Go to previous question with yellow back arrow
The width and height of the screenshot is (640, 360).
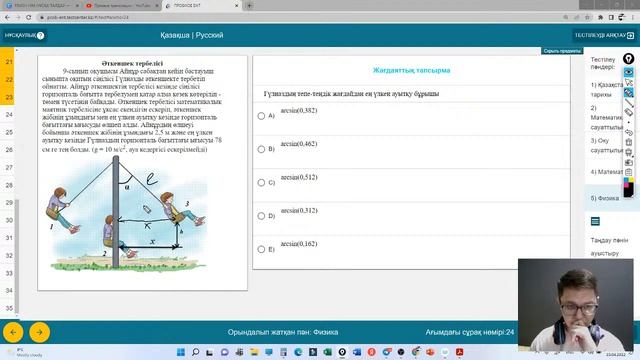[x=13, y=332]
